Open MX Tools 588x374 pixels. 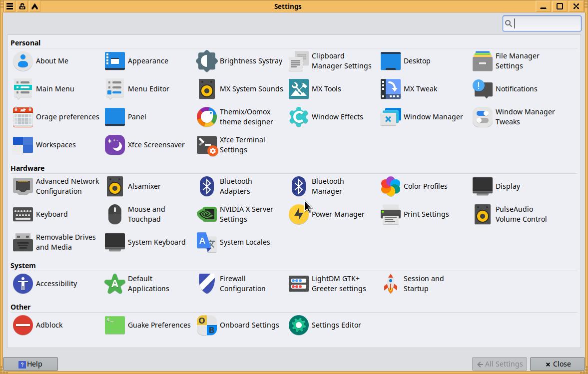coord(298,89)
